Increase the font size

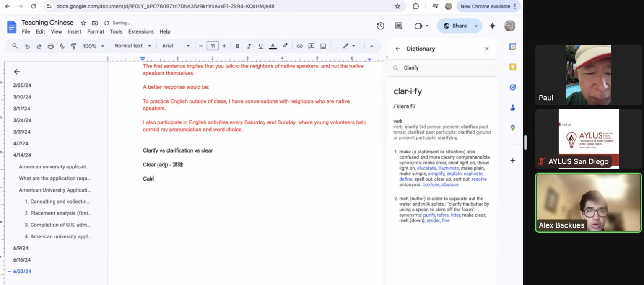(x=224, y=46)
